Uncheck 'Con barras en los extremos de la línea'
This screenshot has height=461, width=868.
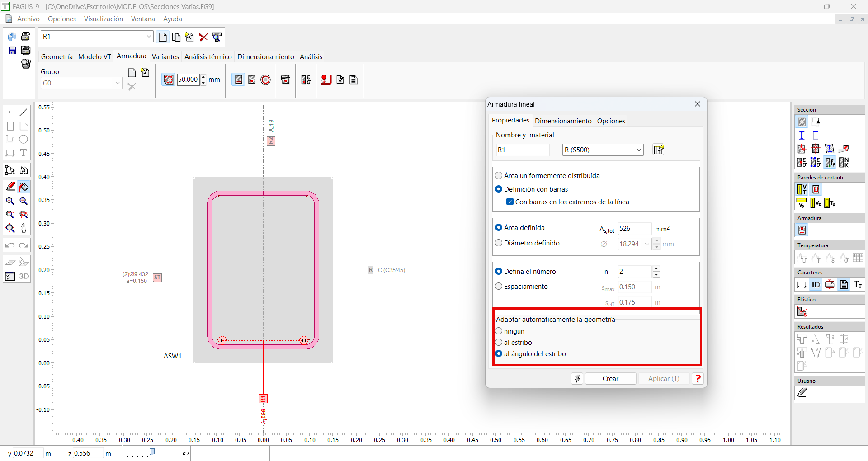(x=510, y=202)
